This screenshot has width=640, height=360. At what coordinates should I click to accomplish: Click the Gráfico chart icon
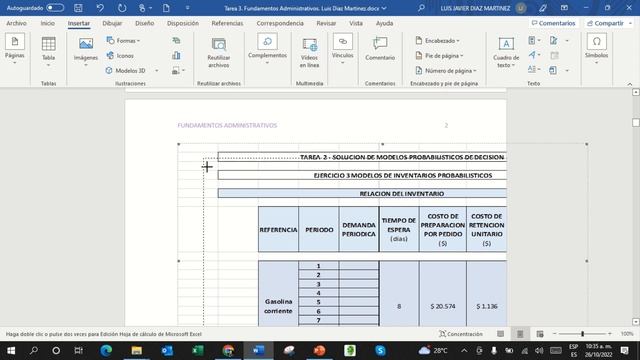pyautogui.click(x=176, y=56)
